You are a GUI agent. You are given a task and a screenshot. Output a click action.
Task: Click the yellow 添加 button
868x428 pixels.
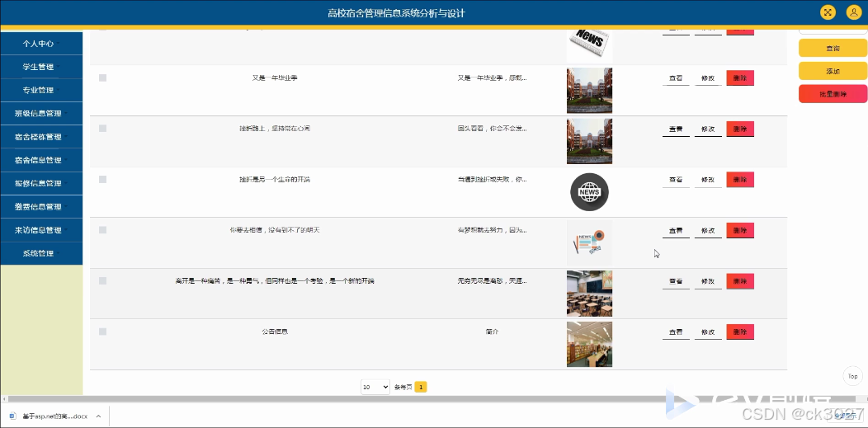(833, 71)
